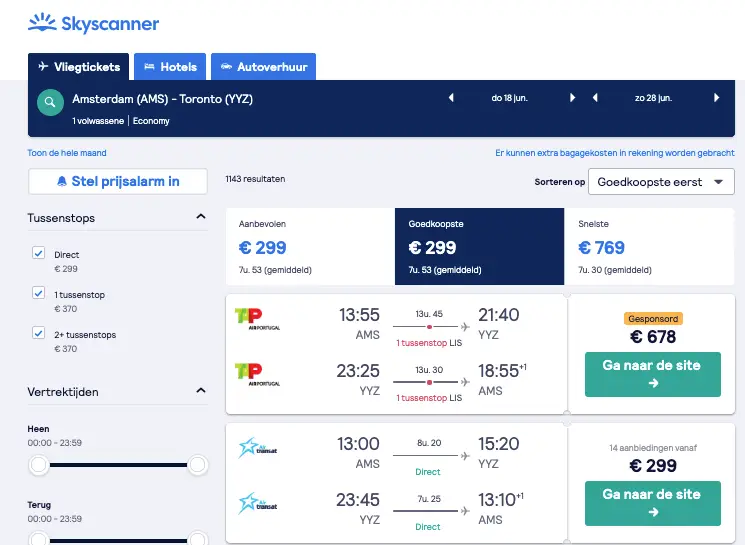
Task: Open the Sorteren op dropdown
Action: point(661,182)
